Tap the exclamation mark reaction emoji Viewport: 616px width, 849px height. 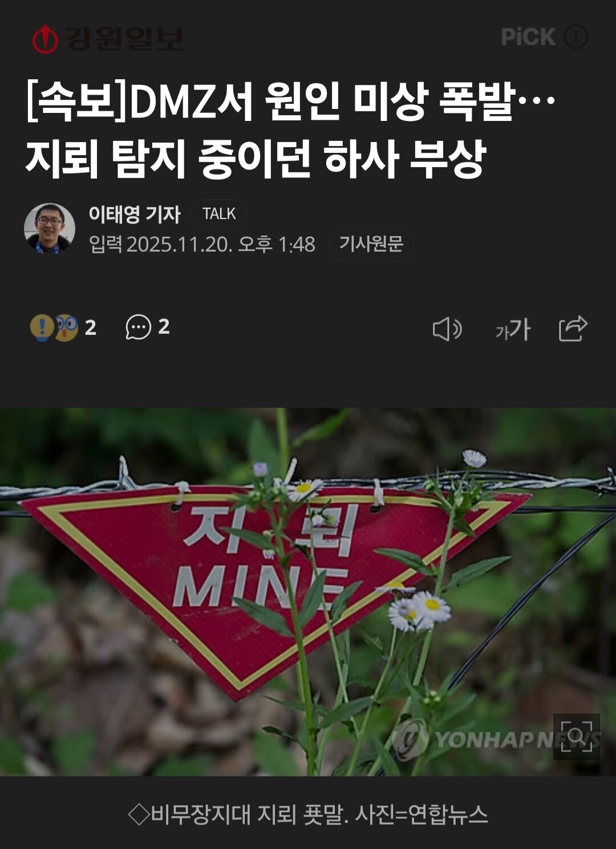41,328
